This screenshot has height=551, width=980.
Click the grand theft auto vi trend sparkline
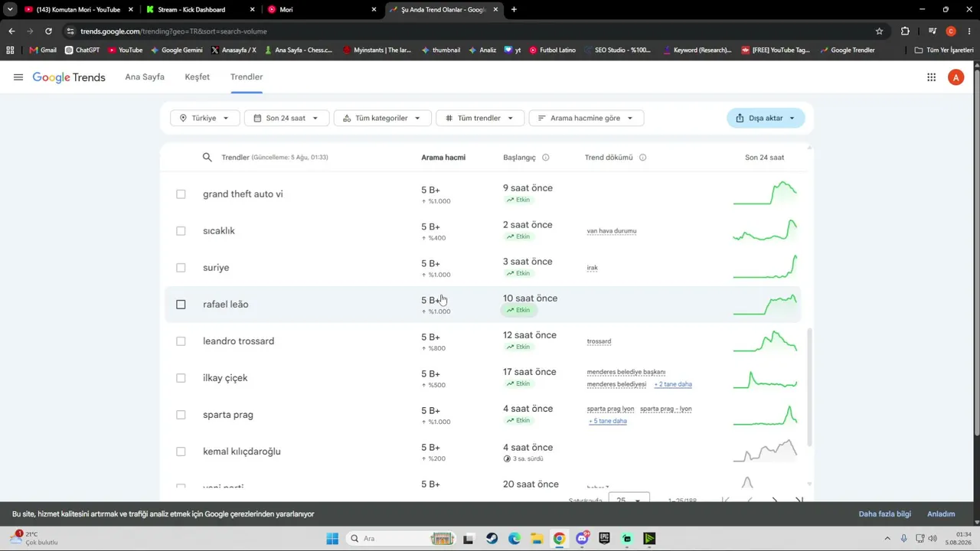click(765, 194)
